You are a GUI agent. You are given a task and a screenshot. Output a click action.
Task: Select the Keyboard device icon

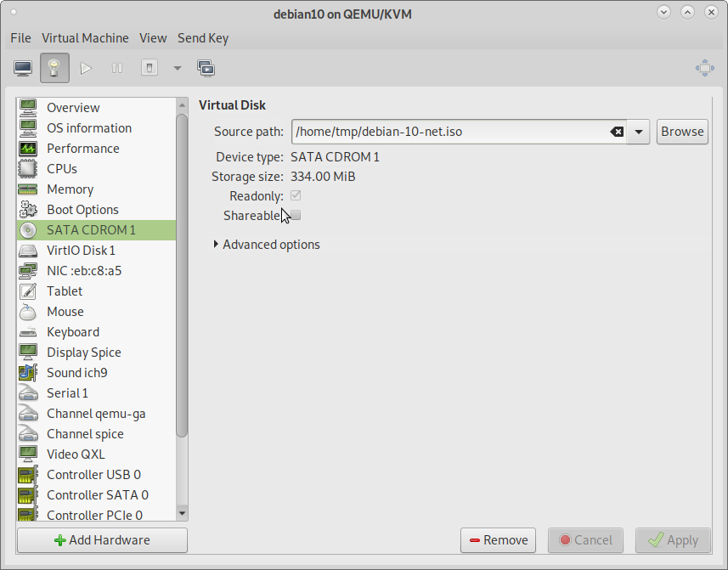tap(28, 332)
